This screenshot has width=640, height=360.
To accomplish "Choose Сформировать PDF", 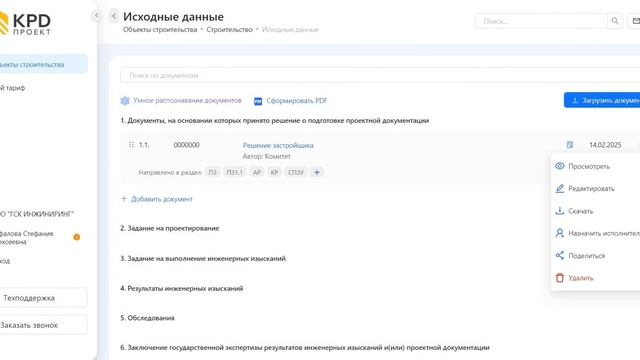I will click(296, 100).
